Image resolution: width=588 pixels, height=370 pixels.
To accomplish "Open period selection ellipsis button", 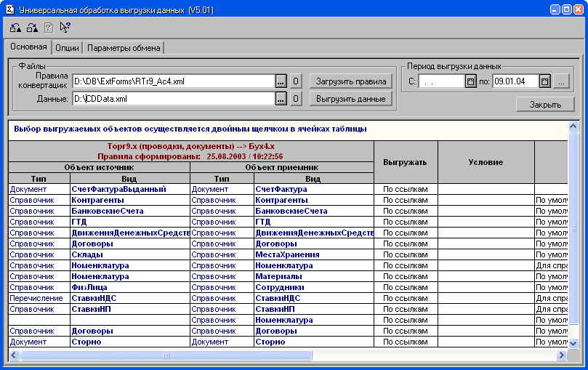I will (x=561, y=81).
